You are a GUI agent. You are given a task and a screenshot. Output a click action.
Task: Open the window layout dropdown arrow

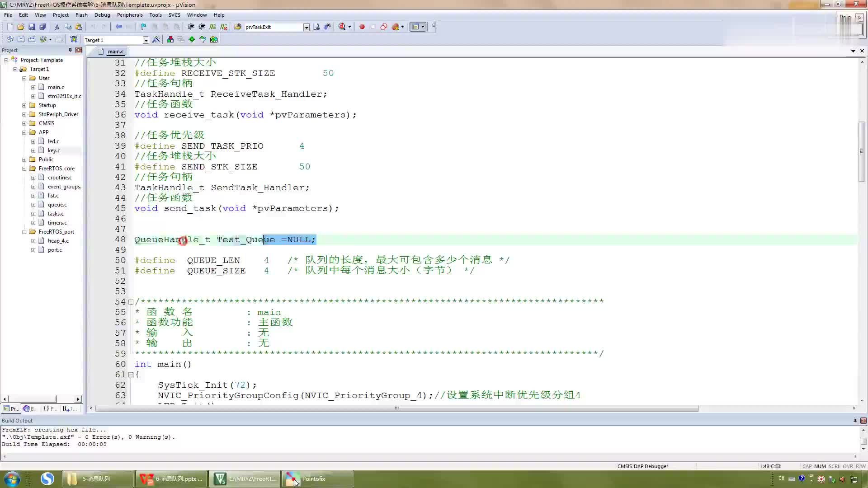point(423,27)
